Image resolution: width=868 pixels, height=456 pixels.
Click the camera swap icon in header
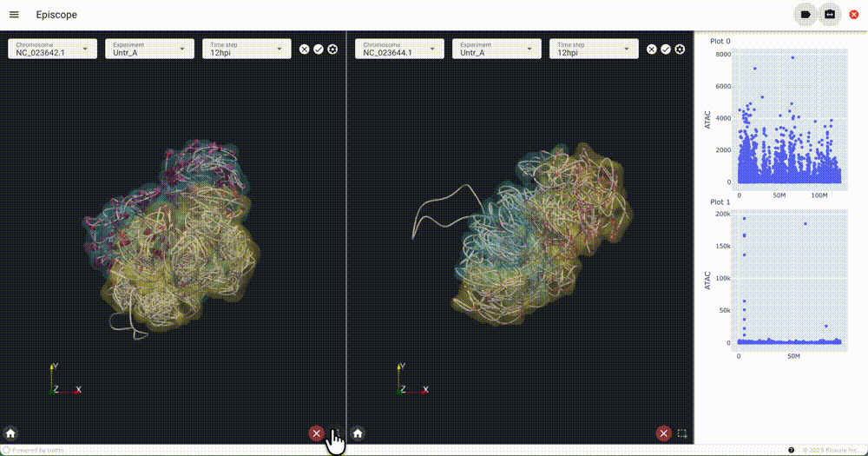(829, 15)
